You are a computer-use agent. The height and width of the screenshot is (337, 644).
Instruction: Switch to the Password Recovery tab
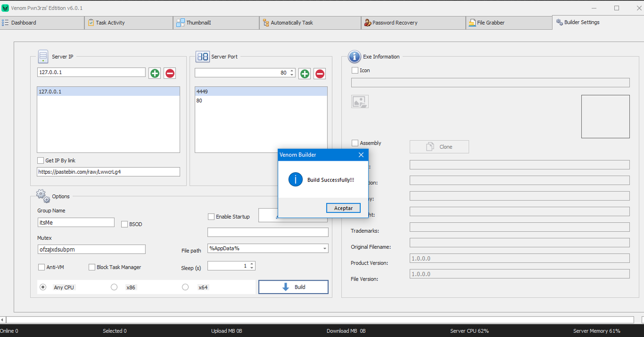tap(413, 23)
